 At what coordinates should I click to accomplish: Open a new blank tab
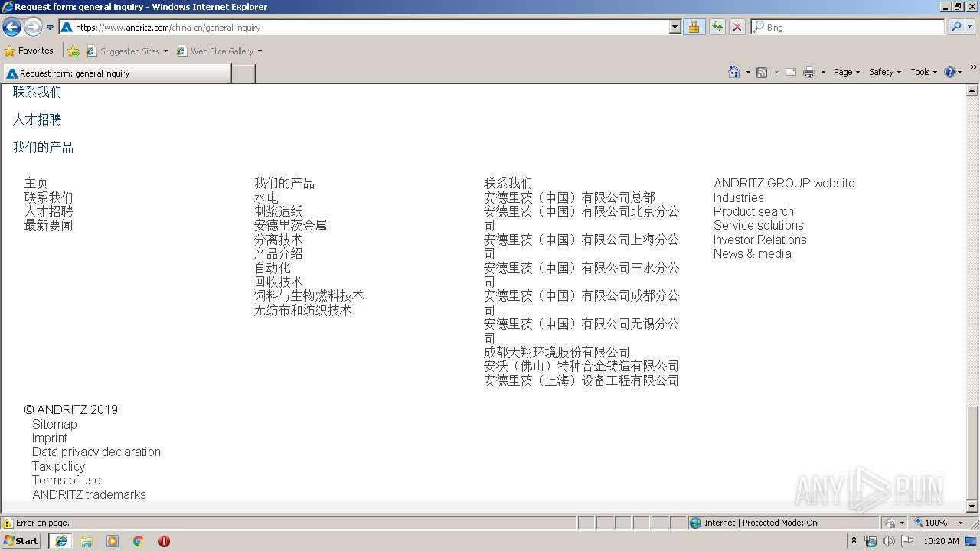[x=243, y=73]
